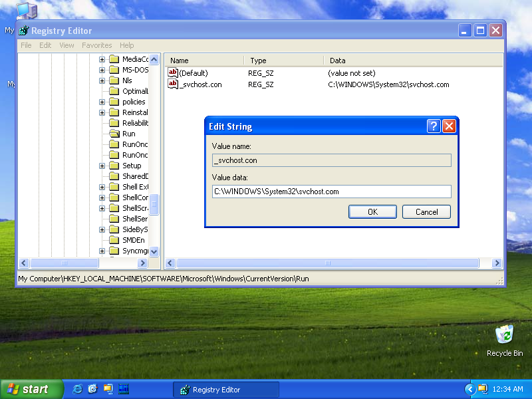This screenshot has height=399, width=532.
Task: Click the Reliabilit folder icon
Action: pyautogui.click(x=114, y=123)
